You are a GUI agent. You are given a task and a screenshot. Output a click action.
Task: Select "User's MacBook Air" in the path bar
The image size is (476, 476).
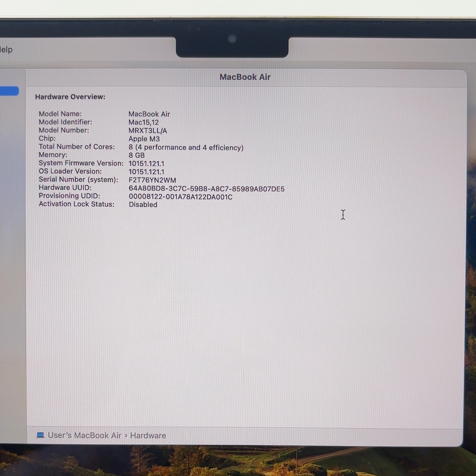coord(85,435)
